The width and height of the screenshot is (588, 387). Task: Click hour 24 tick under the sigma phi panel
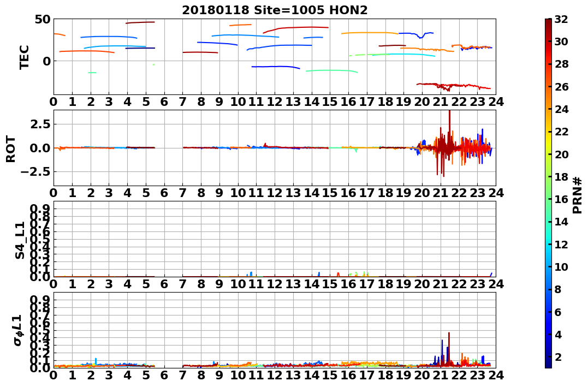(496, 375)
